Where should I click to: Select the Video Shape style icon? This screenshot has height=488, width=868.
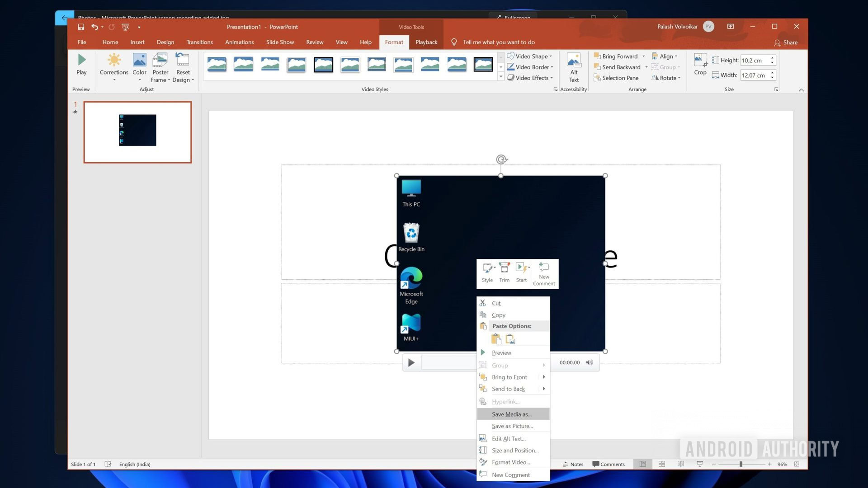[x=510, y=56]
